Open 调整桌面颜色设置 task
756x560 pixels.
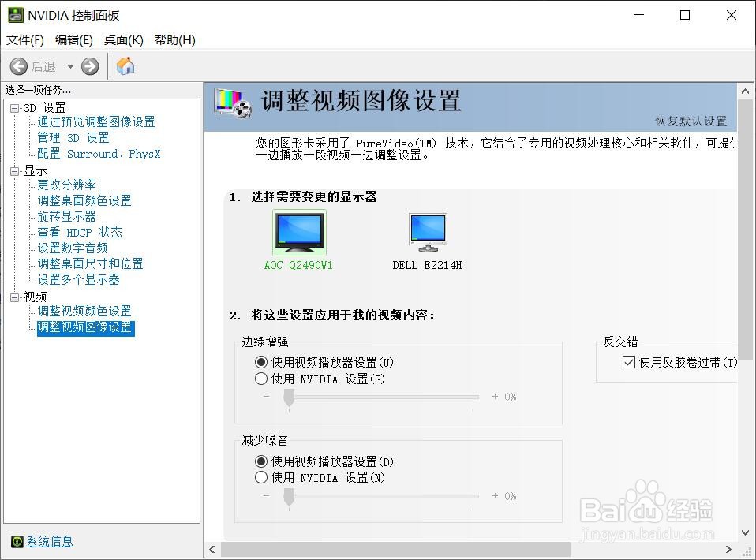[x=84, y=201]
